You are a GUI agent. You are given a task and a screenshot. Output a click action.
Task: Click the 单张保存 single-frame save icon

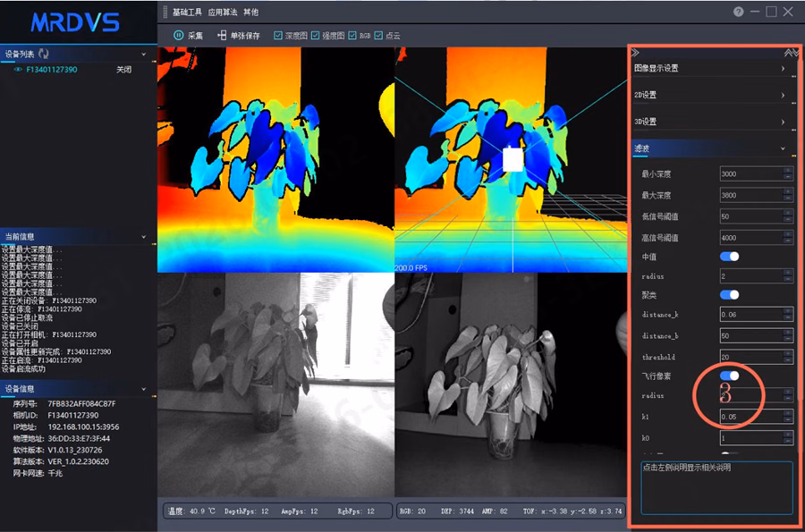tap(222, 35)
